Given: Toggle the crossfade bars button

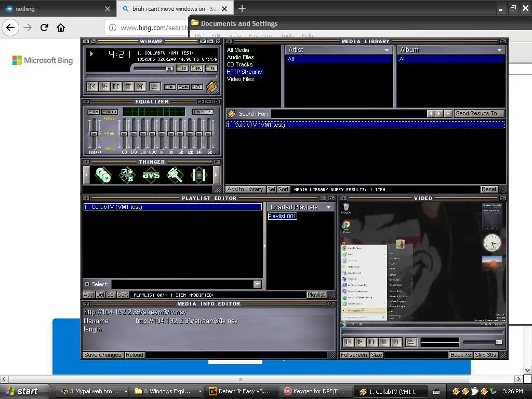Looking at the screenshot, I should click(183, 87).
